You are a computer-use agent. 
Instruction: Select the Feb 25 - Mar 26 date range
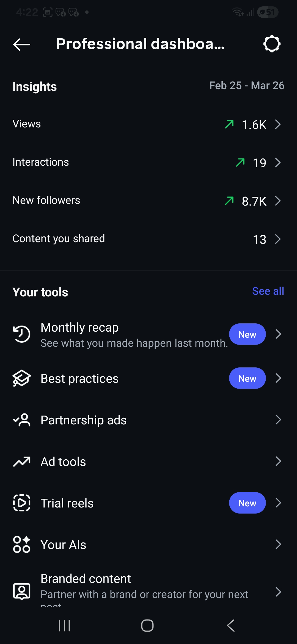pyautogui.click(x=247, y=86)
